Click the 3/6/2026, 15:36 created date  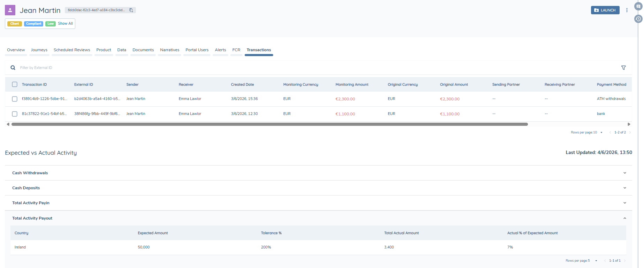coord(244,99)
